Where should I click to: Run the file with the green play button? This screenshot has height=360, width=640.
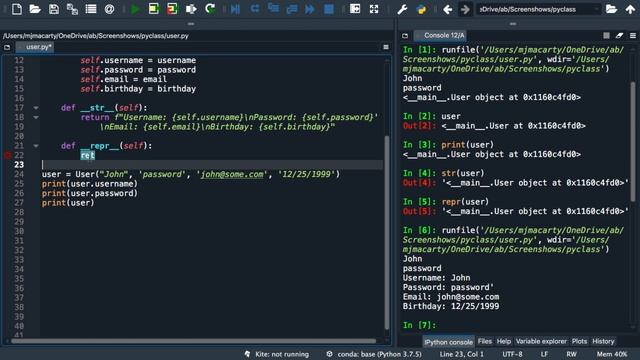135,9
